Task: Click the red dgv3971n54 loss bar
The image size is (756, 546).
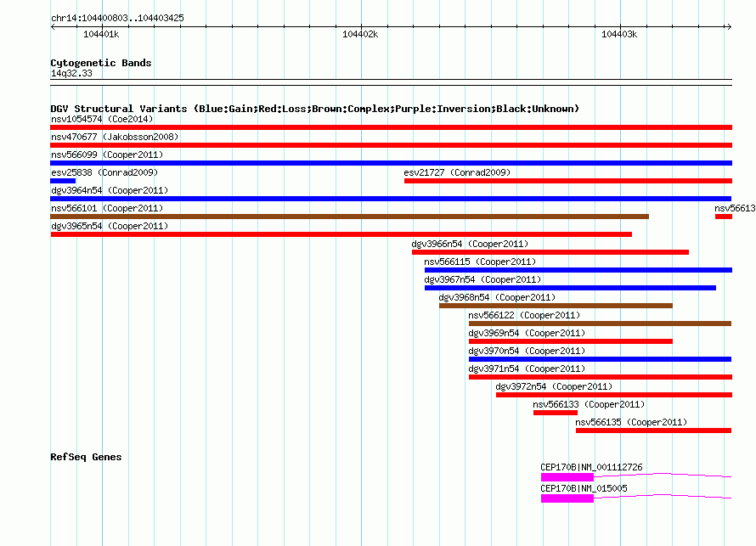Action: [601, 377]
